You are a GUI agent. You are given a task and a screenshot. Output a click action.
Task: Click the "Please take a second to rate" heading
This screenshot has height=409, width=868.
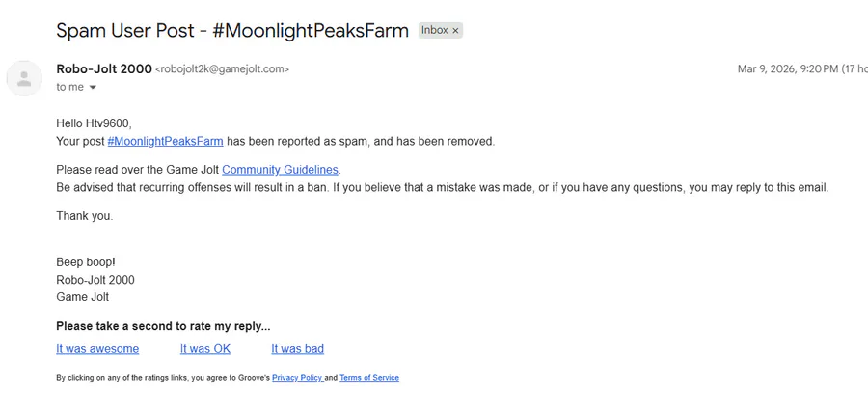[163, 326]
